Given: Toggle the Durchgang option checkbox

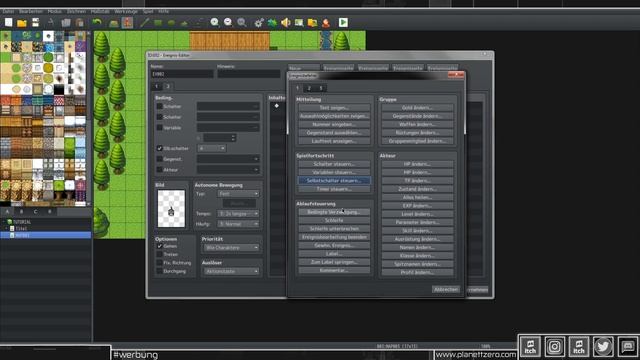Looking at the screenshot, I should pos(160,271).
